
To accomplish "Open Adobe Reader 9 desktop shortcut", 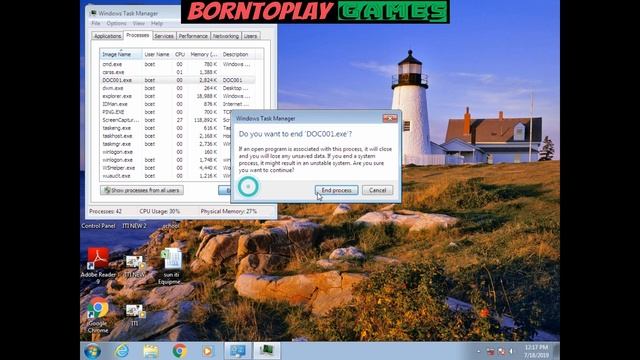I will pos(98,265).
